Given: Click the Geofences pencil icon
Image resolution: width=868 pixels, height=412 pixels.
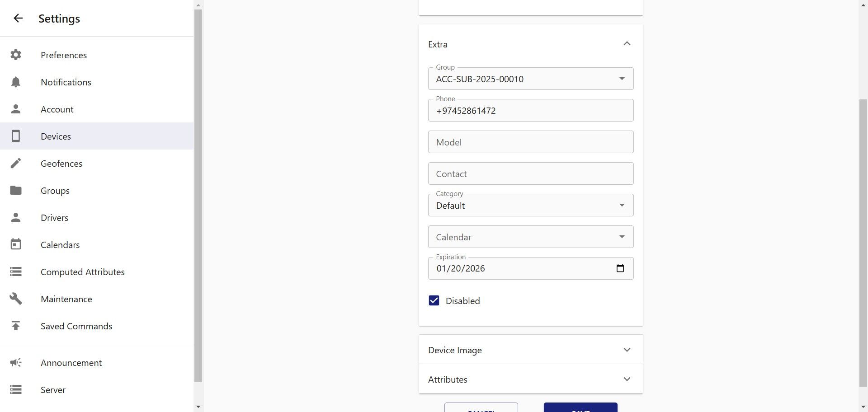Looking at the screenshot, I should click(x=16, y=163).
